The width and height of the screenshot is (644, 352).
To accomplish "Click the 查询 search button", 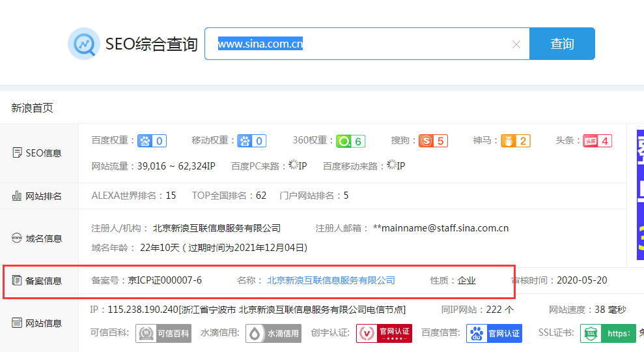I will click(x=562, y=44).
